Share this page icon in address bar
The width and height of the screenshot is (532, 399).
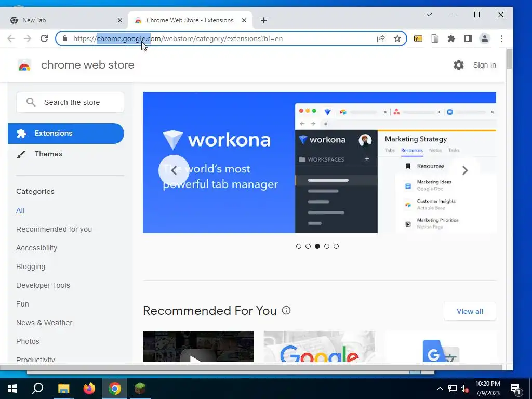coord(381,38)
